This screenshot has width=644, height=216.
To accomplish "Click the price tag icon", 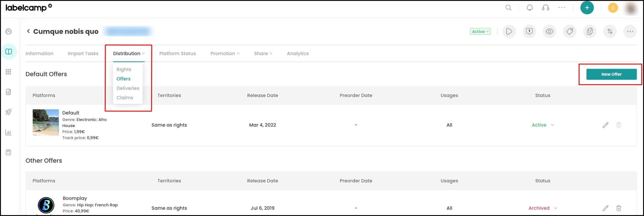I will click(x=569, y=31).
